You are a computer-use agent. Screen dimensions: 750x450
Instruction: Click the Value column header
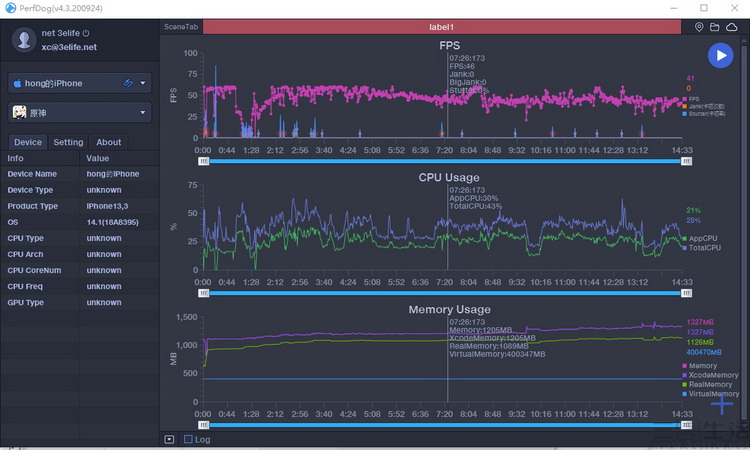pyautogui.click(x=98, y=158)
